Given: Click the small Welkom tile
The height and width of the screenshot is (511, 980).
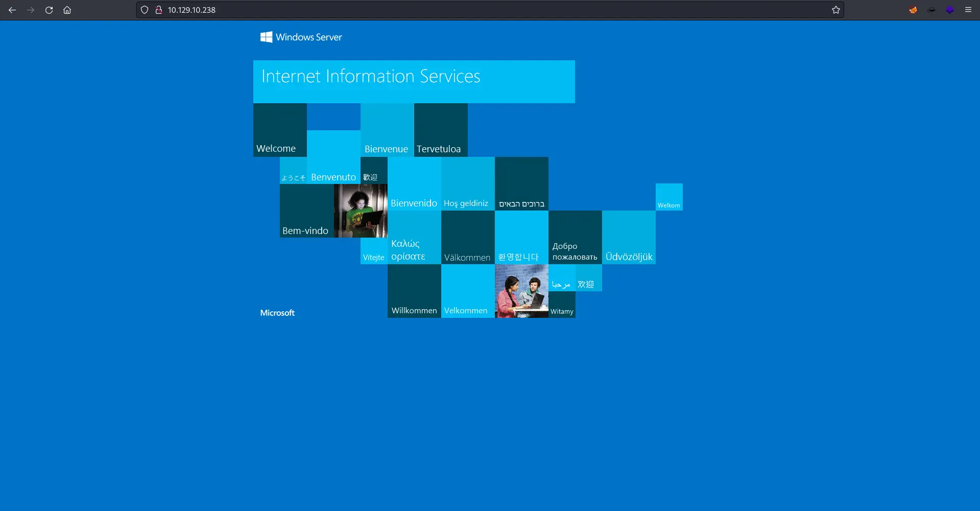Looking at the screenshot, I should pyautogui.click(x=669, y=197).
